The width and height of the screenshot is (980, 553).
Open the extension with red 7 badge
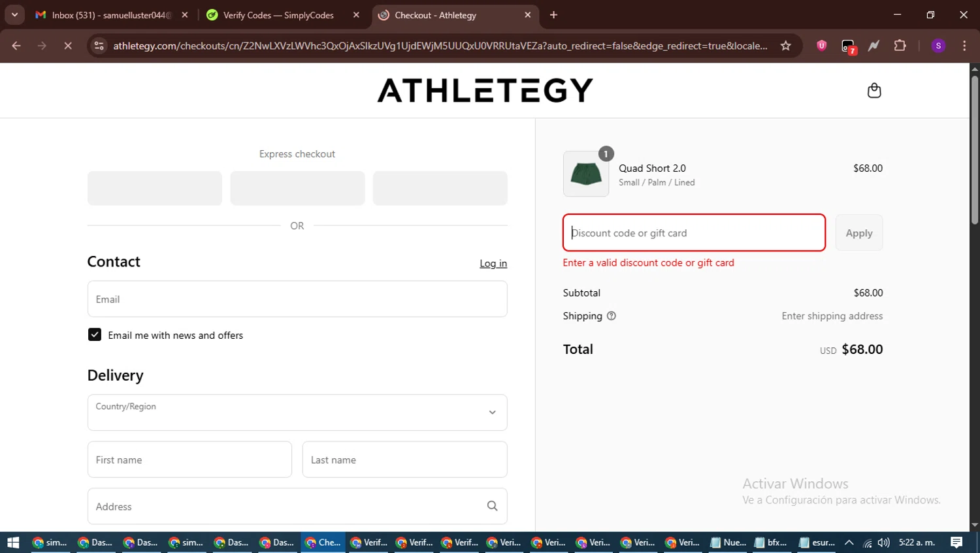(848, 46)
